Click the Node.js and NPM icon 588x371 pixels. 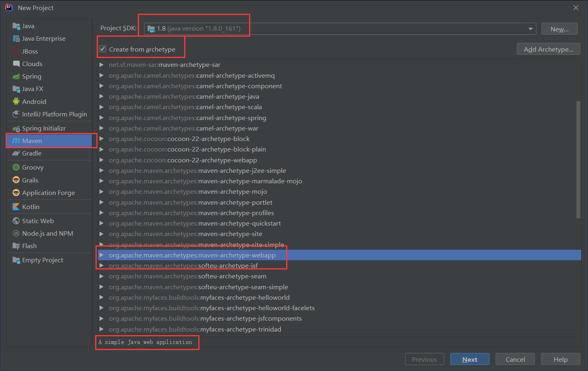tap(16, 233)
